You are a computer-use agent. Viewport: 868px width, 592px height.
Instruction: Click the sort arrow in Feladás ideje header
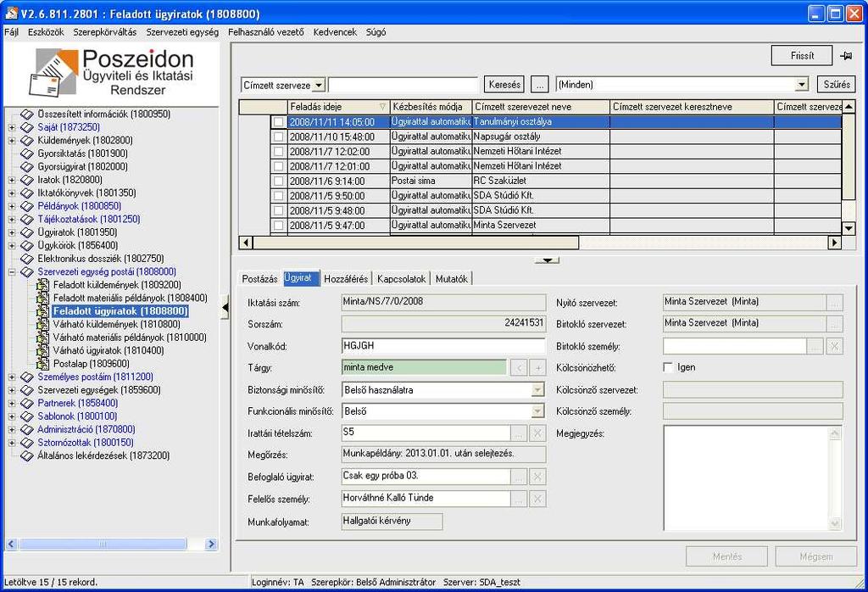(382, 107)
